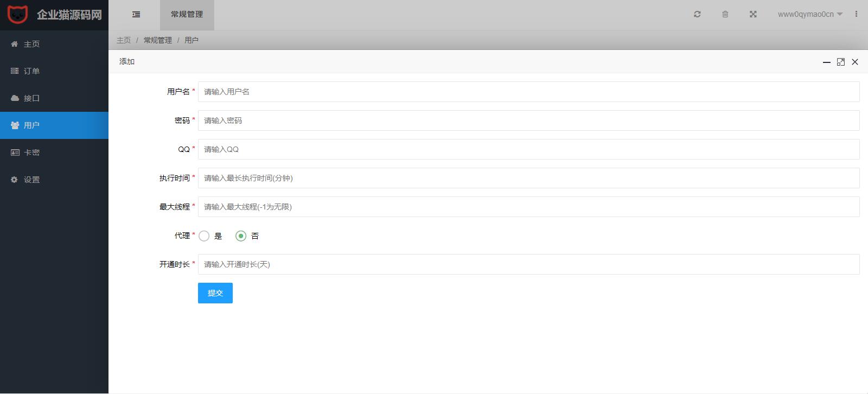Minimize the 添加 dialog
This screenshot has height=394, width=868.
click(827, 62)
